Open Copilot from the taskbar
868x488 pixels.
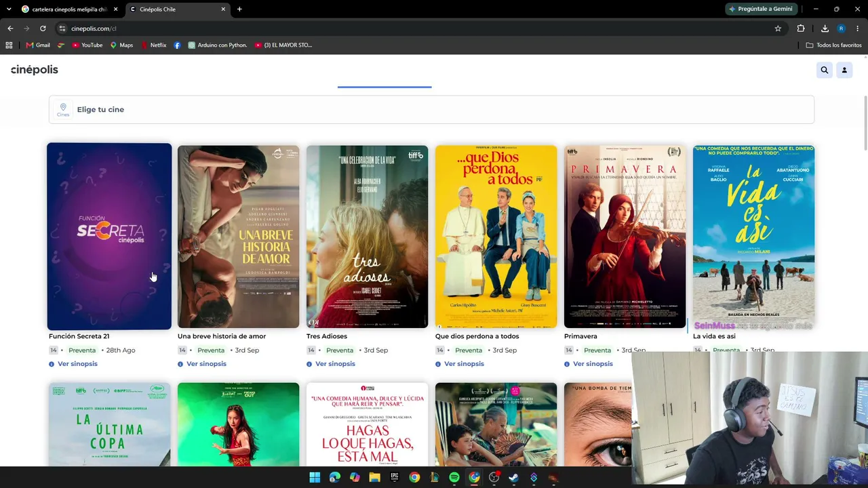pos(355,477)
